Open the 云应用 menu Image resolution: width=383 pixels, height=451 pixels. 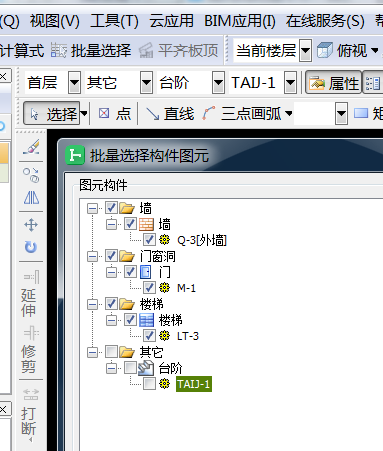171,21
